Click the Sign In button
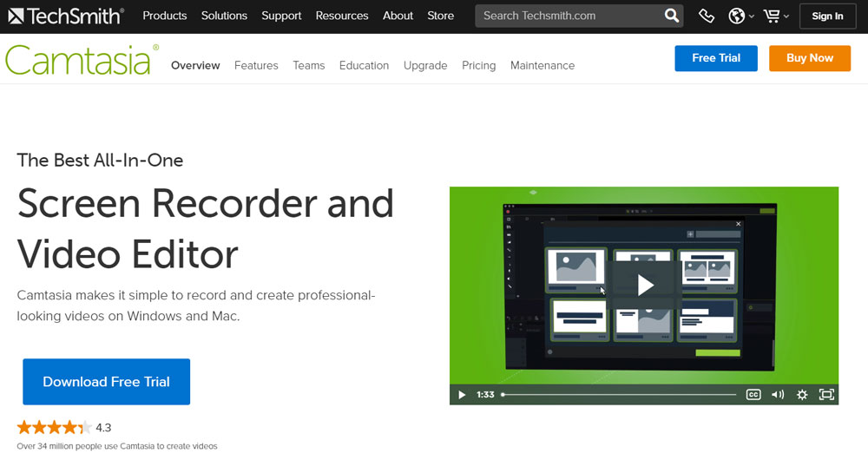 point(827,16)
